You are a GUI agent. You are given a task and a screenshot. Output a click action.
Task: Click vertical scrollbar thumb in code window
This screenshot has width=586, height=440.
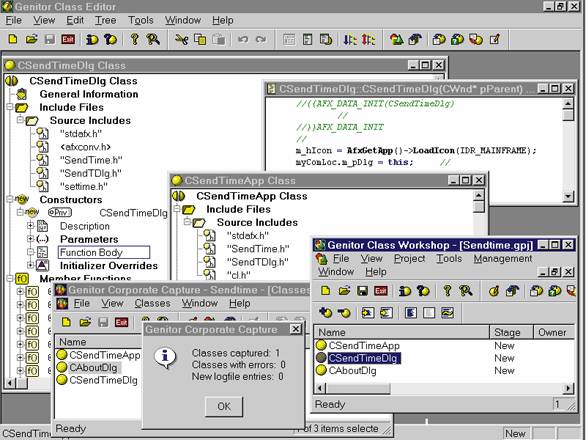(x=568, y=114)
